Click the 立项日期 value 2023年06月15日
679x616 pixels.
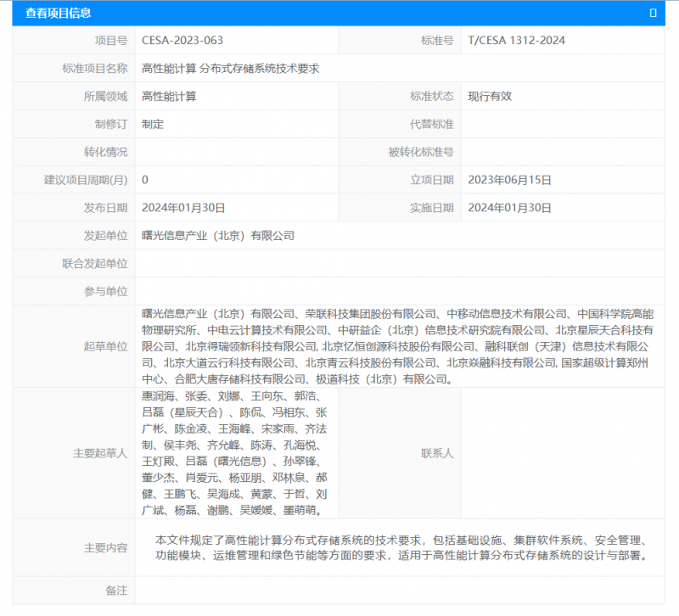coord(509,180)
